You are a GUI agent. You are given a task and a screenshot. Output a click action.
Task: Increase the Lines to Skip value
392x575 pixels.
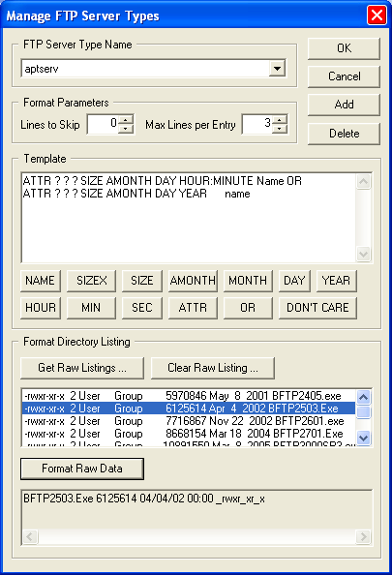[x=126, y=120]
